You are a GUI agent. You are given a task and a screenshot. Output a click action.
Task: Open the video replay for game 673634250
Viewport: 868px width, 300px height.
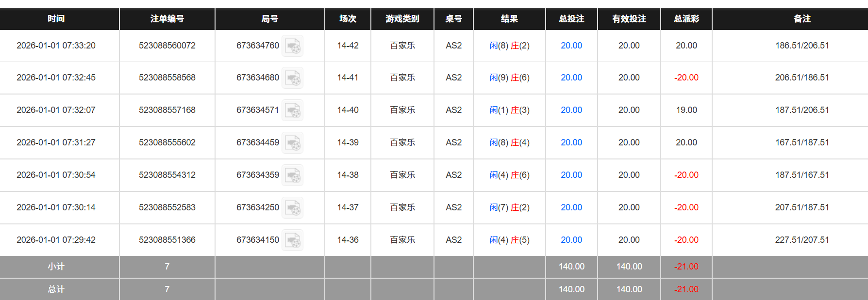[292, 207]
